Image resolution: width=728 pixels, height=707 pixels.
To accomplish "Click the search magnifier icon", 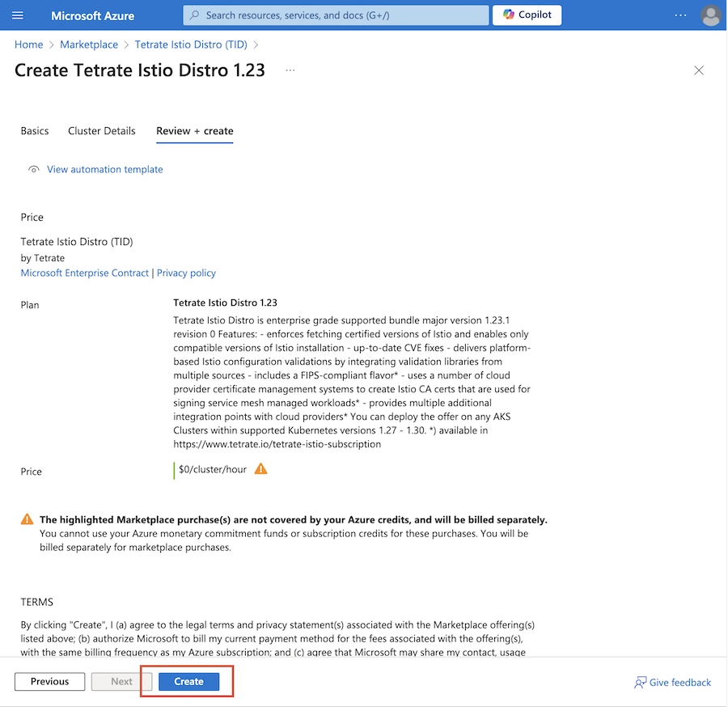I will coord(195,15).
